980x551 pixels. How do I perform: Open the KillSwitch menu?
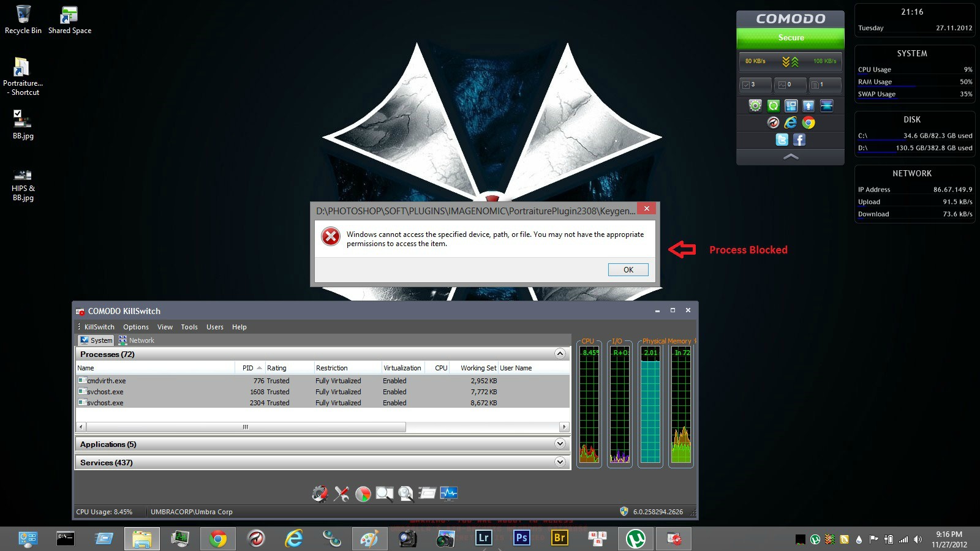pos(99,327)
